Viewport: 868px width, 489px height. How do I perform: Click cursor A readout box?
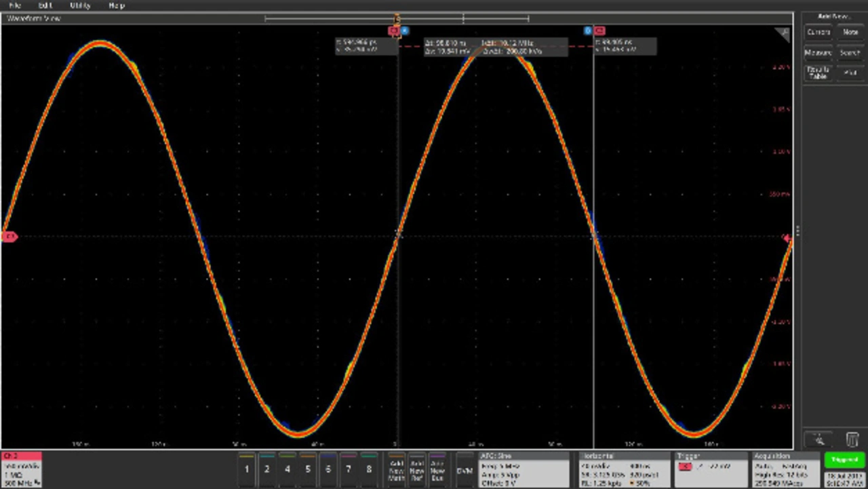click(366, 46)
